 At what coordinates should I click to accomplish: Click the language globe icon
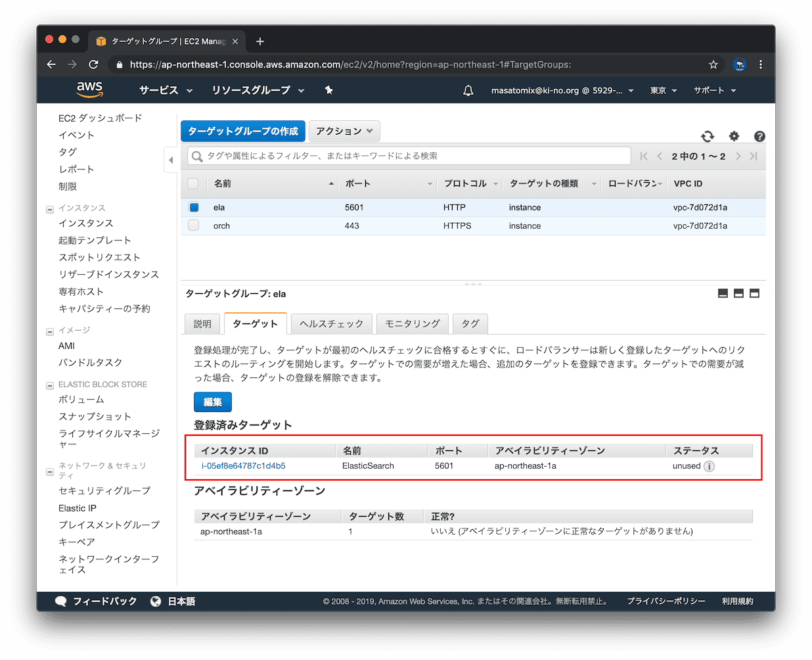pos(156,601)
